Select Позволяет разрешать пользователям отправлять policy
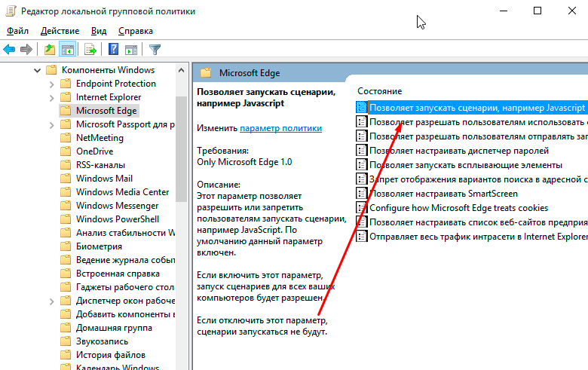This screenshot has height=370, width=588. click(x=478, y=136)
